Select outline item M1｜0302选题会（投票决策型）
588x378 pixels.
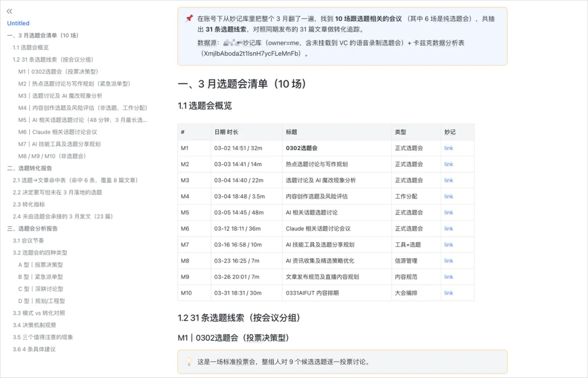58,71
